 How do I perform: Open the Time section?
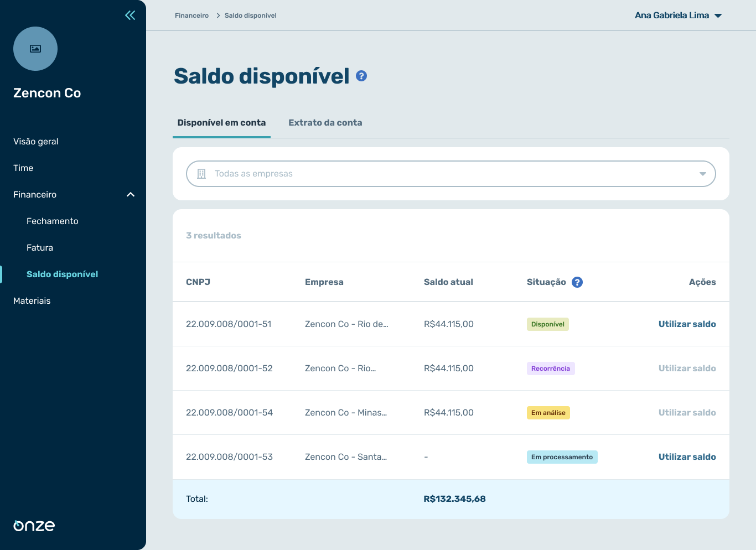click(x=23, y=168)
